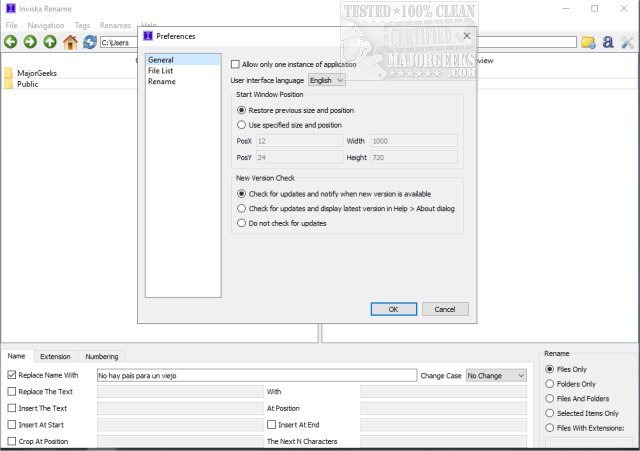
Task: Click the green Back arrow icon
Action: point(11,42)
